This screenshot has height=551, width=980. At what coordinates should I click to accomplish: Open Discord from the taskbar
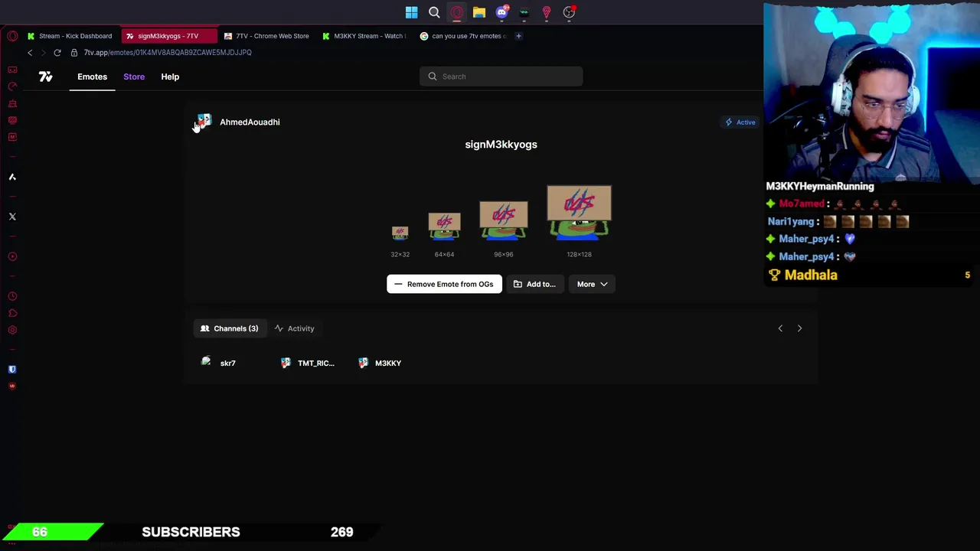click(501, 12)
